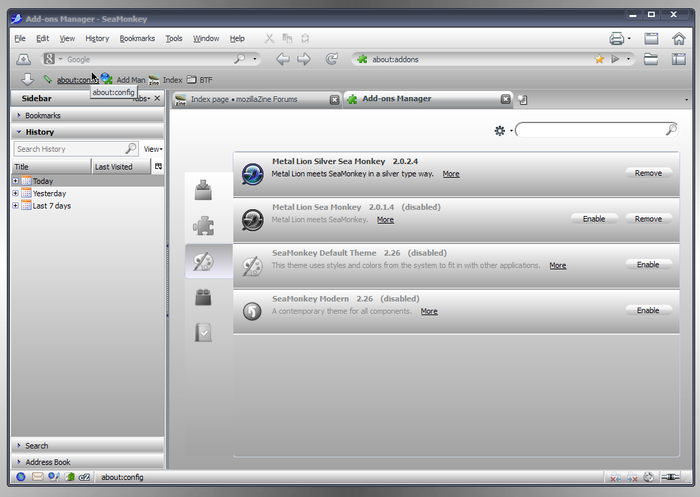Expand the Address Book sidebar panel
The image size is (700, 497).
(88, 462)
